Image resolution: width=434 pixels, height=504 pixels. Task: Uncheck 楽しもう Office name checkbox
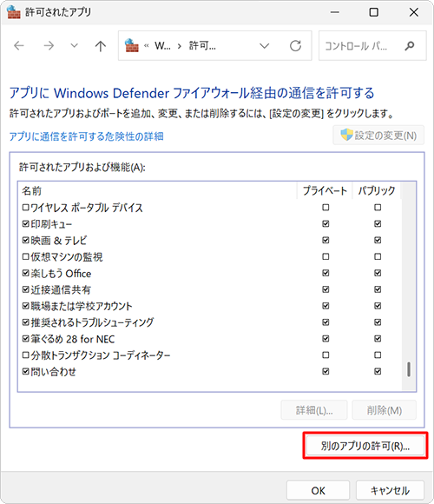(26, 273)
